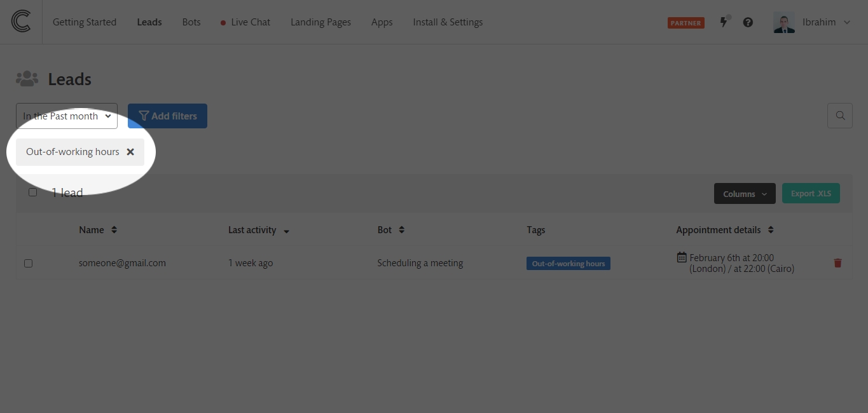Click the Add filters button

167,116
